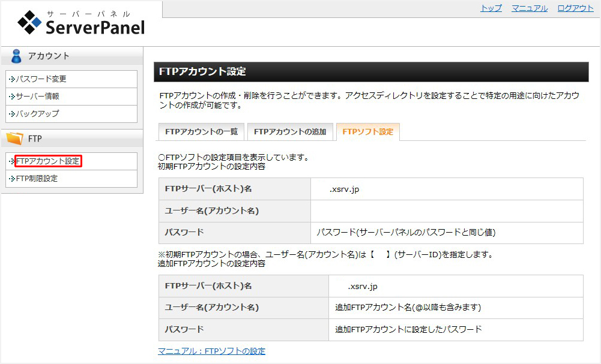Click the arrow bullet before サーバー情報

click(11, 97)
